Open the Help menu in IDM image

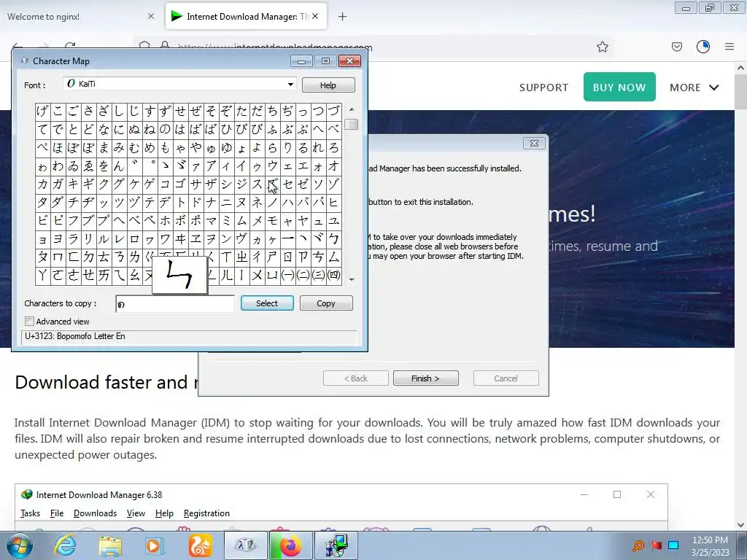click(164, 513)
